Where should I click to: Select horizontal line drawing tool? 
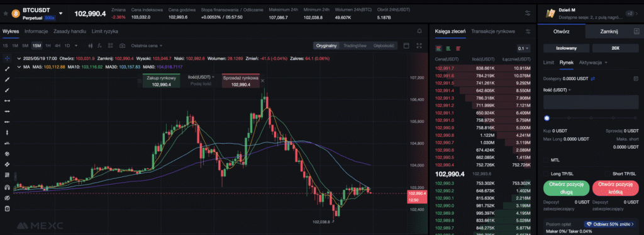(7, 101)
